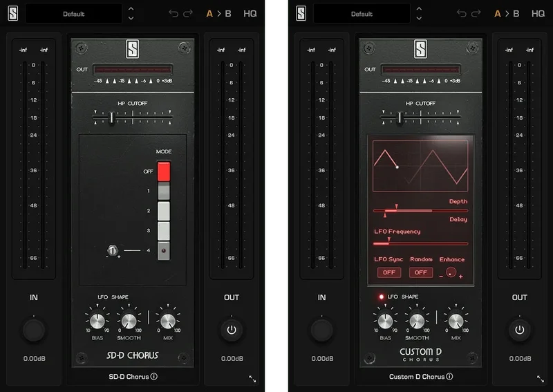
Task: Click MIX knob in Custom D Chorus
Action: [x=456, y=321]
